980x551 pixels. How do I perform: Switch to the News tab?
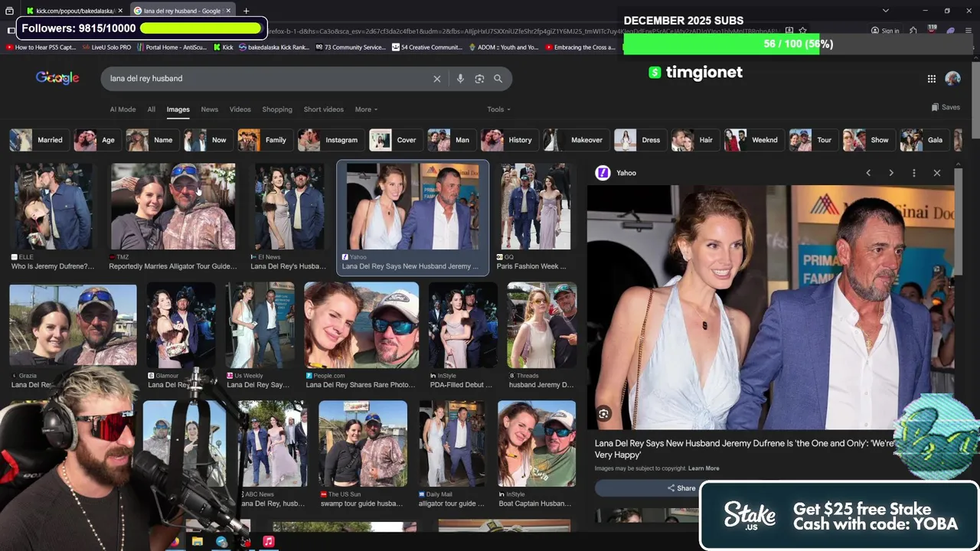click(210, 109)
